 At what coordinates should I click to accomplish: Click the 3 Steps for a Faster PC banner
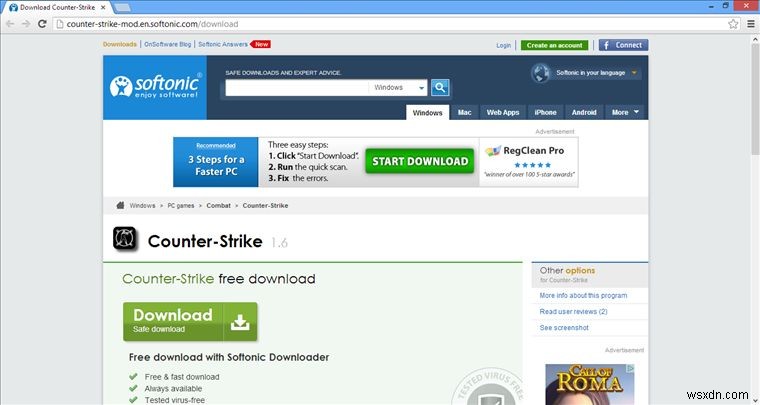[x=216, y=162]
